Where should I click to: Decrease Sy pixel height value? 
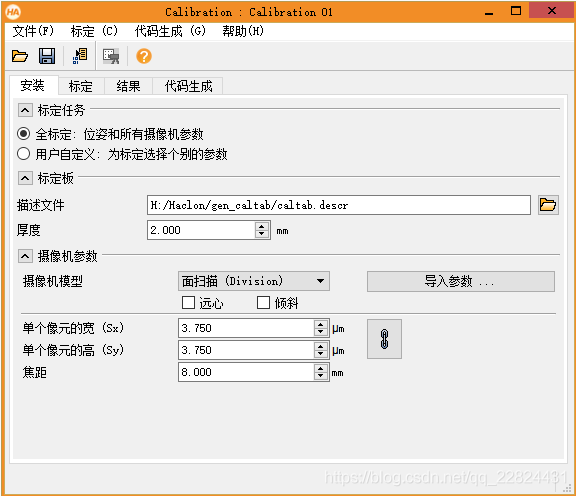pos(321,354)
